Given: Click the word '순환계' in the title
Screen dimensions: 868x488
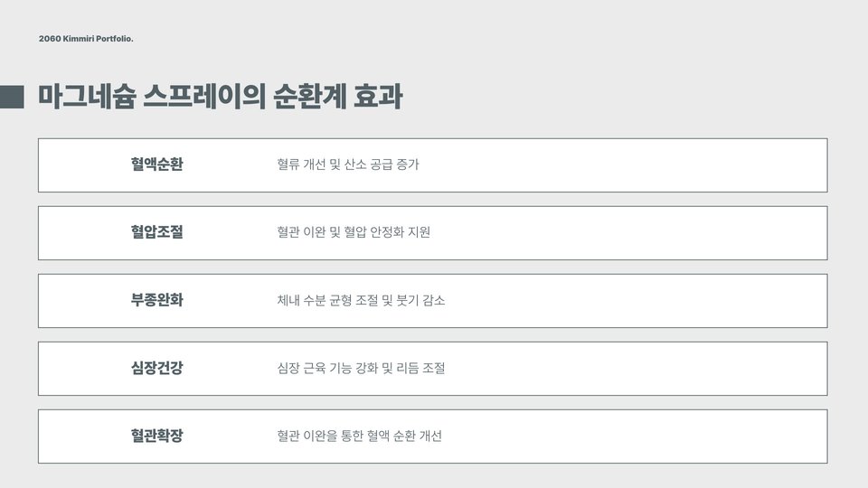Looking at the screenshot, I should [310, 97].
